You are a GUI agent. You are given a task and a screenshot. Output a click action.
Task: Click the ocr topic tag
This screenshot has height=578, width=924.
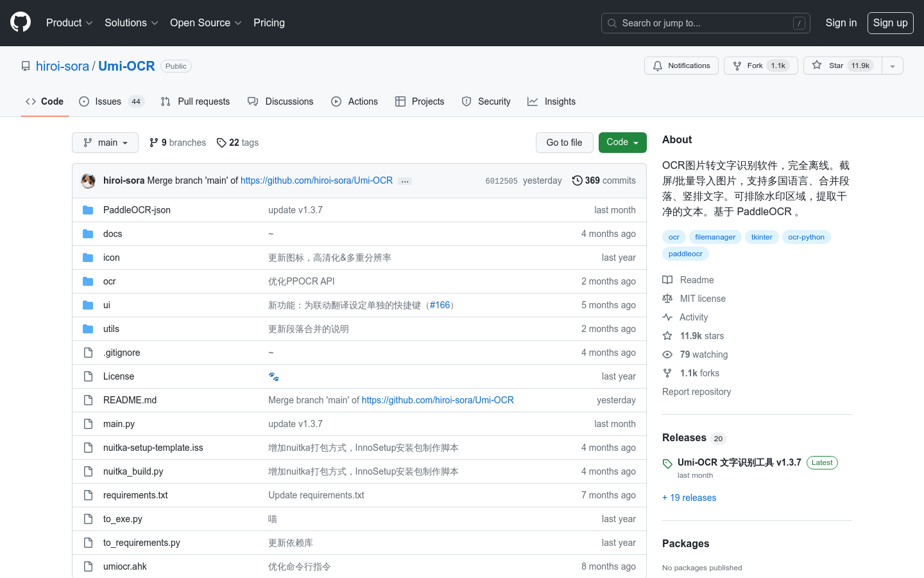click(674, 237)
